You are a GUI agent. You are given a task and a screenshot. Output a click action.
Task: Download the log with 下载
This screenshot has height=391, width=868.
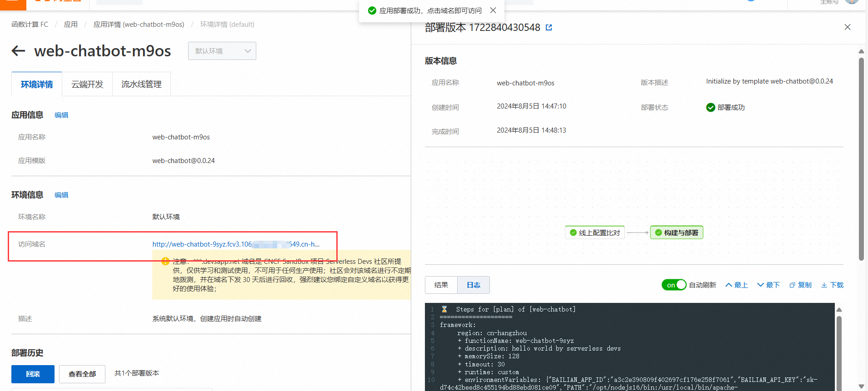(832, 285)
